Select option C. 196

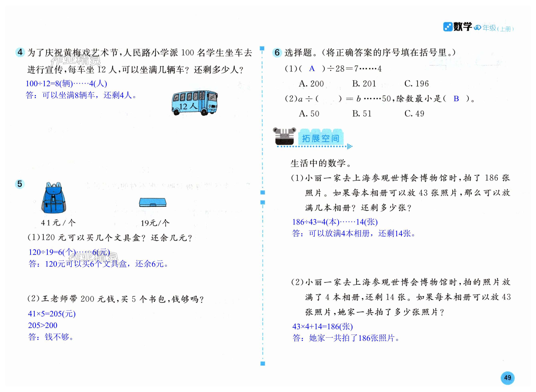(x=416, y=84)
